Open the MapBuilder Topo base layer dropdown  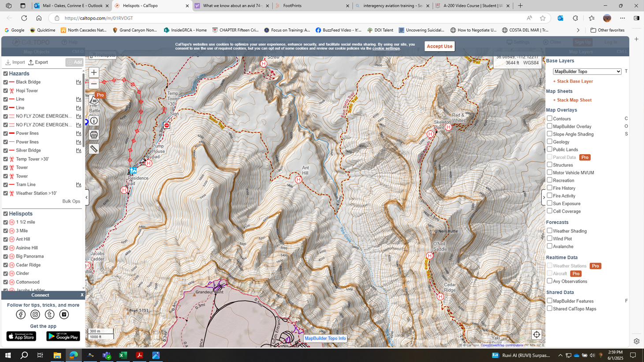pos(587,71)
